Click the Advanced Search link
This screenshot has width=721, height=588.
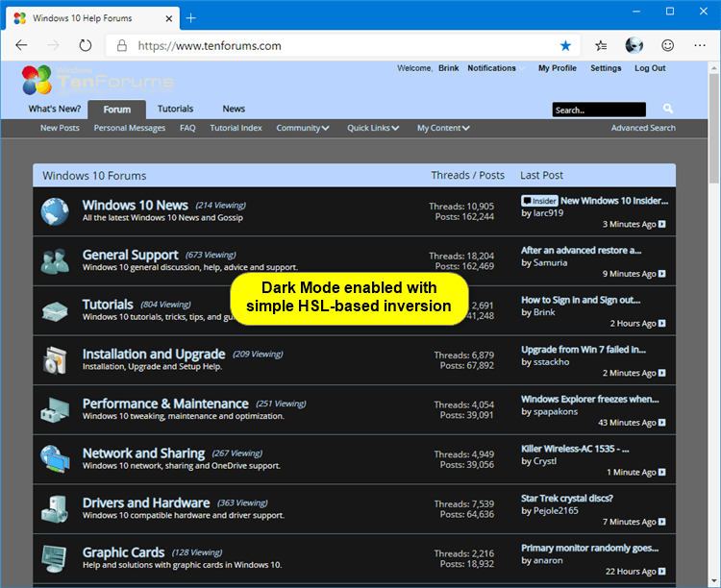point(643,128)
